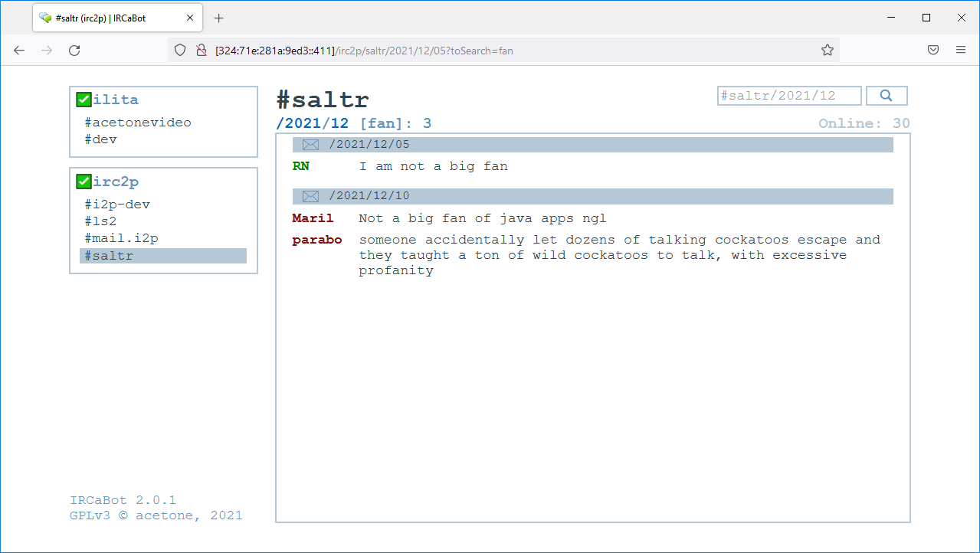
Task: Click the IRCaBot 2.0.1 footer text
Action: 123,500
